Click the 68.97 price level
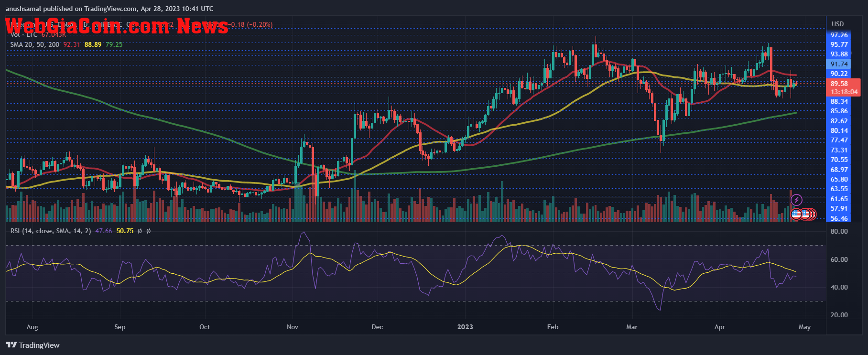Screen dimensions: 868x355 click(839, 170)
